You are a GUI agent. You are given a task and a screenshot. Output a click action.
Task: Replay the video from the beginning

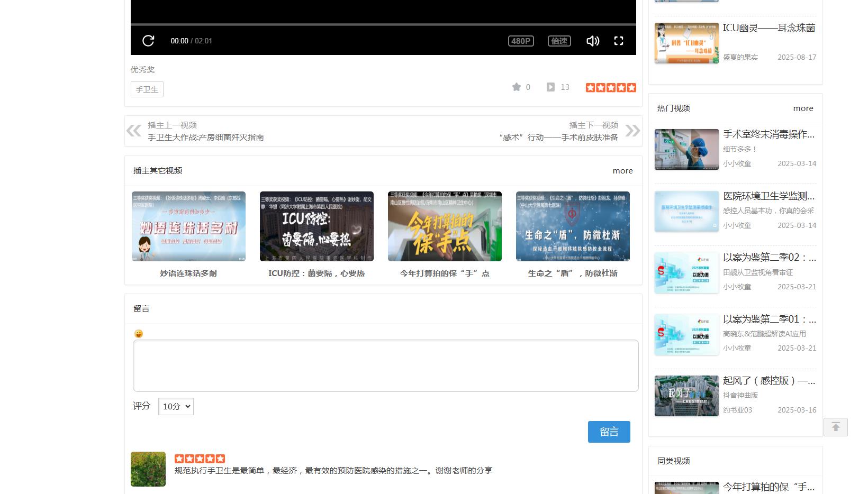click(149, 40)
